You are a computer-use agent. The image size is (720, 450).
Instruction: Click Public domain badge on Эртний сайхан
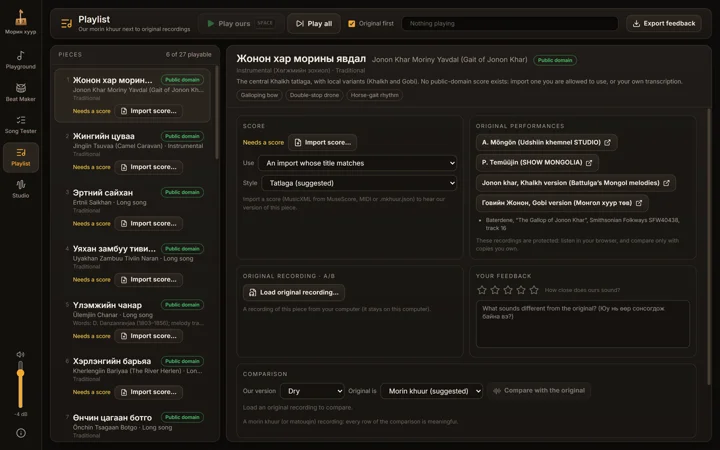click(182, 192)
